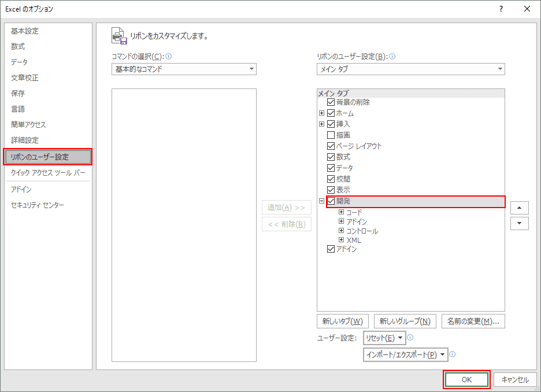Image resolution: width=541 pixels, height=392 pixels.
Task: Open the help question mark in title bar
Action: coord(501,9)
